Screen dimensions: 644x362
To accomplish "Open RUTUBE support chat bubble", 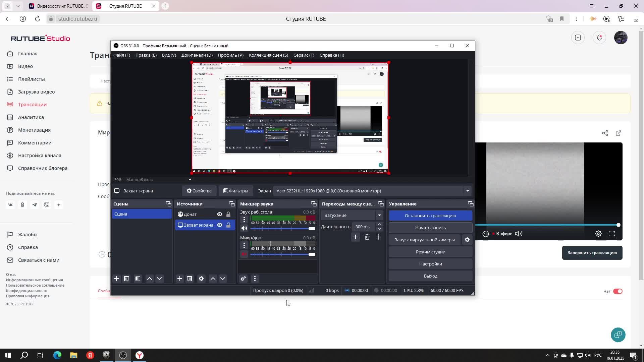I will [618, 335].
